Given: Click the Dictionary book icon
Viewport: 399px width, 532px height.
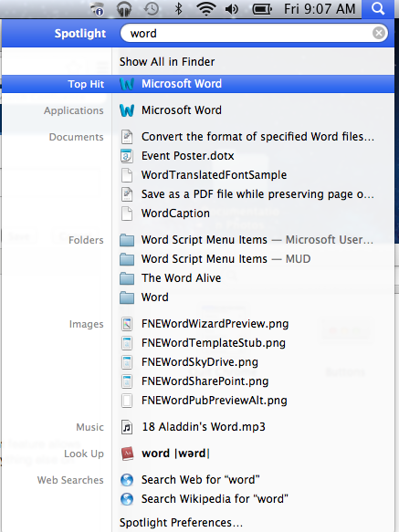Looking at the screenshot, I should pyautogui.click(x=127, y=454).
